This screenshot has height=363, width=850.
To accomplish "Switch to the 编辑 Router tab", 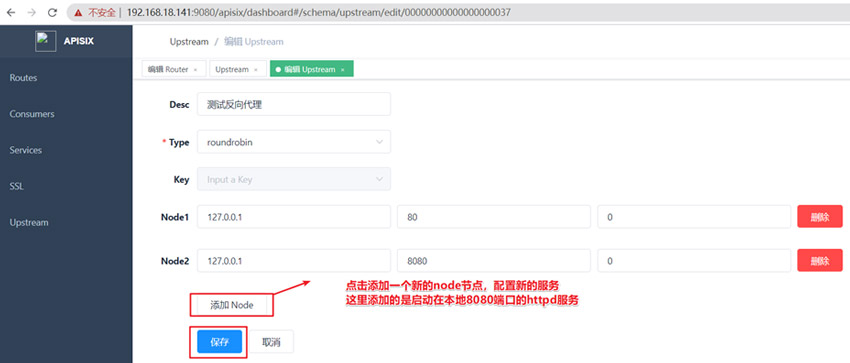I will tap(169, 69).
